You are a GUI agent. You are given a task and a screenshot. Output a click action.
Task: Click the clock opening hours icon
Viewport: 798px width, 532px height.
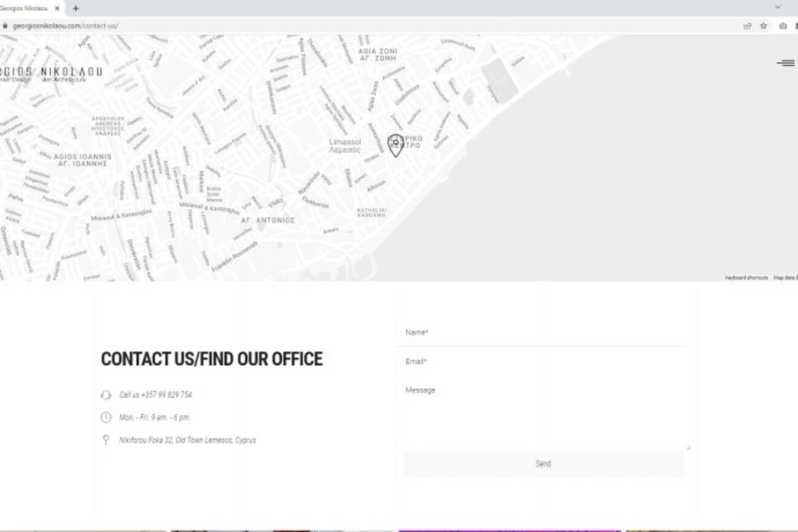pos(106,417)
